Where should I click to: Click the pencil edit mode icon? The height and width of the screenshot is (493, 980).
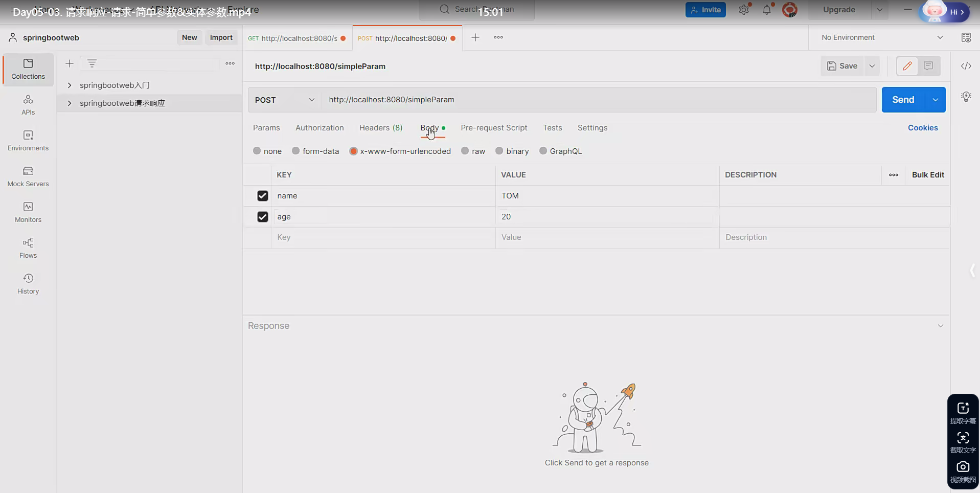(907, 66)
